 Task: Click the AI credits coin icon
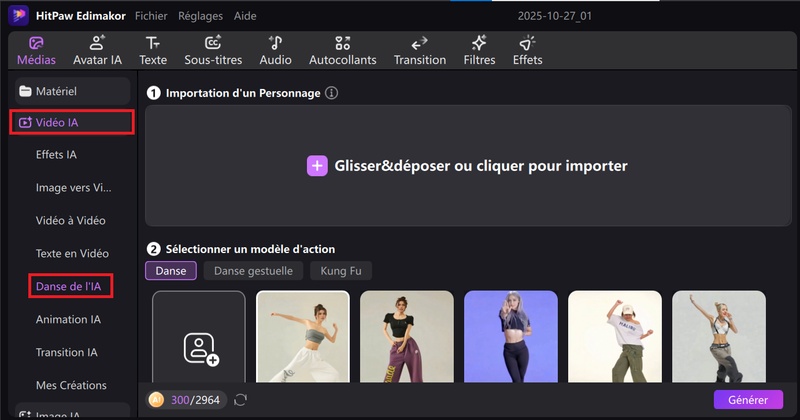point(157,400)
